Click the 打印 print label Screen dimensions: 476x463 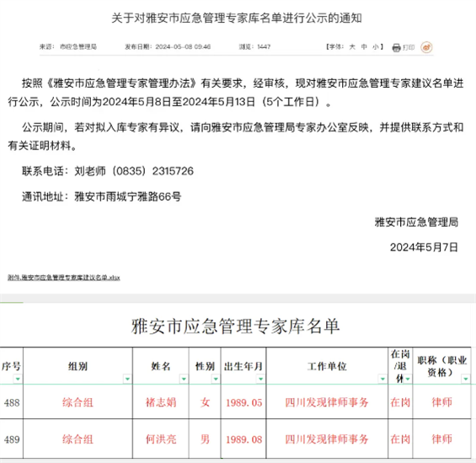pos(409,47)
